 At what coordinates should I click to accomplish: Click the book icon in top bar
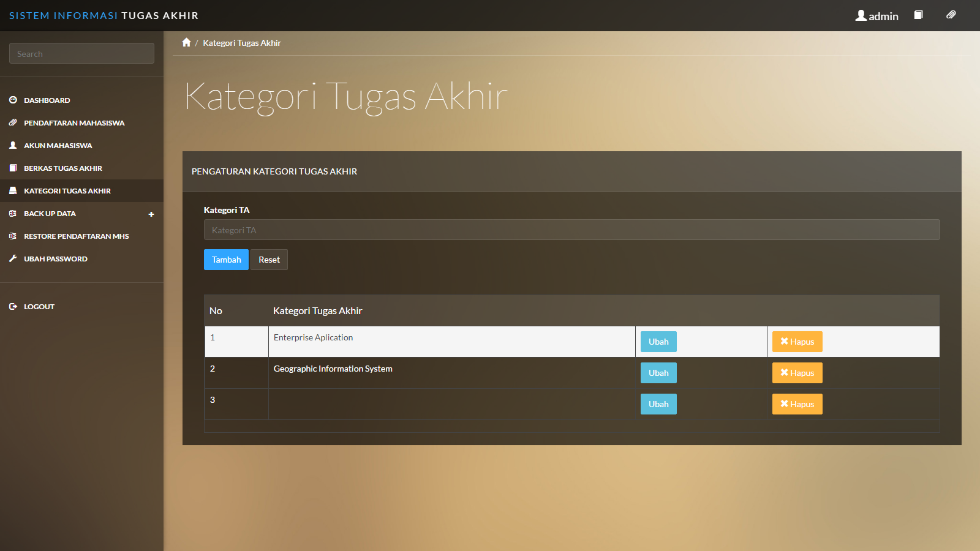click(x=918, y=15)
